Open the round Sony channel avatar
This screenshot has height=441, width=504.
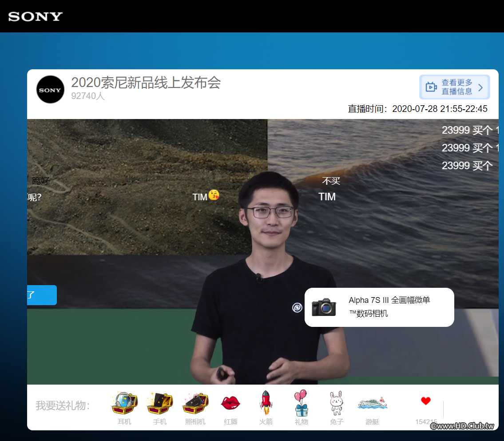50,90
